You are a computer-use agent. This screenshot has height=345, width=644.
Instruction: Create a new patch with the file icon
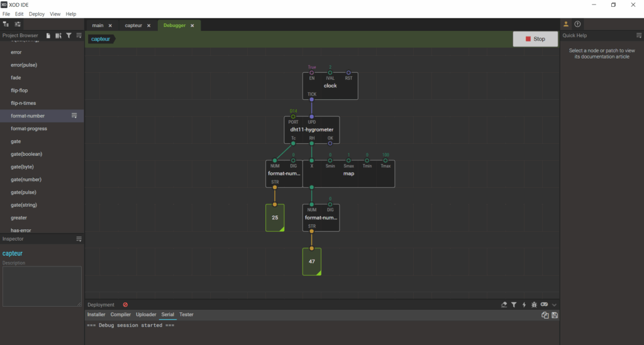coord(48,36)
